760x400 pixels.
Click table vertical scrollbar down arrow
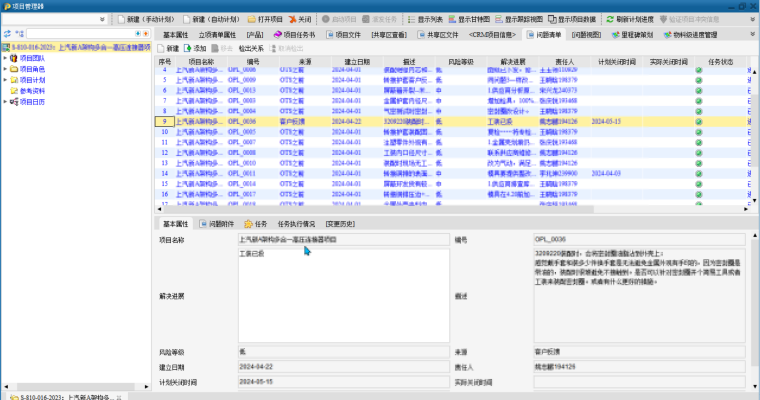754,200
